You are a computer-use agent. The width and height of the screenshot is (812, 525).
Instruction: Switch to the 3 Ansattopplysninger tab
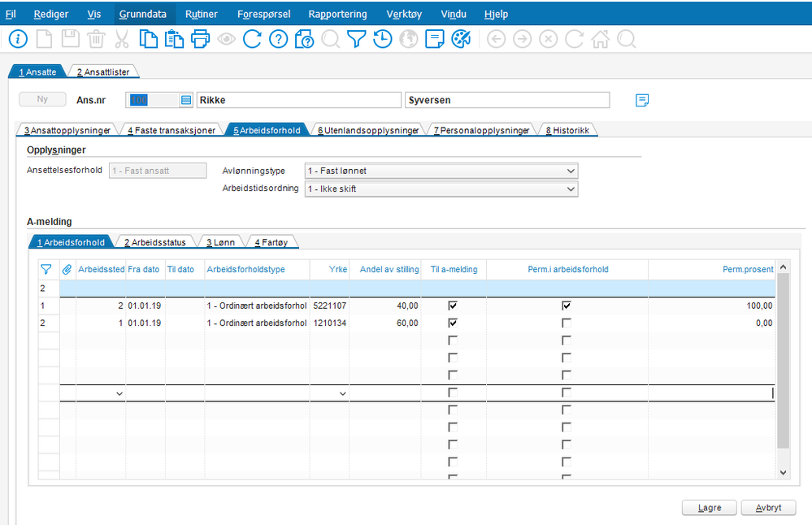pos(67,131)
